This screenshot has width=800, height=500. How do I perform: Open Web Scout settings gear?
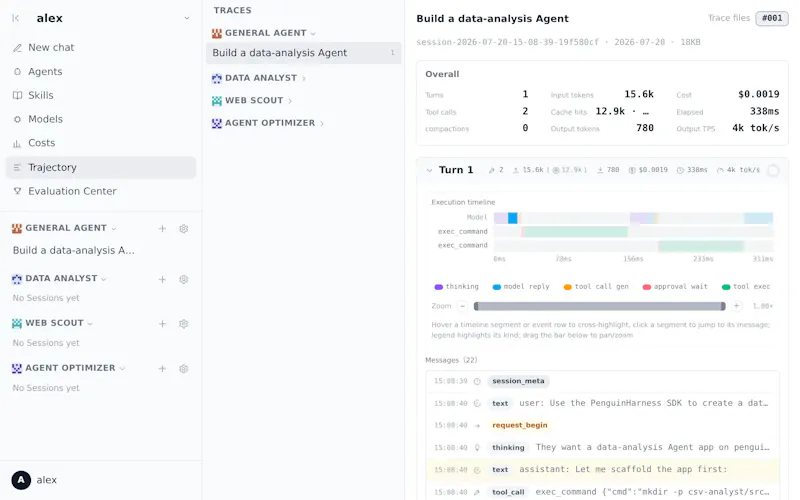coord(184,323)
